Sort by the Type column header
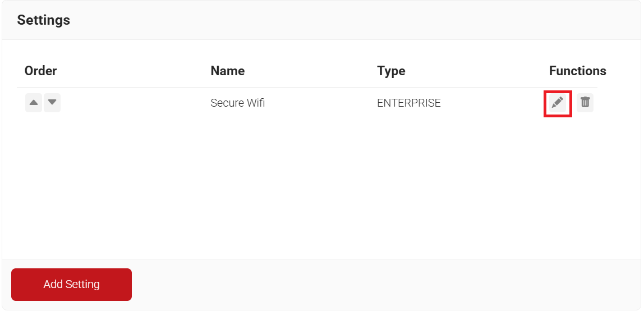The image size is (644, 311). point(391,71)
